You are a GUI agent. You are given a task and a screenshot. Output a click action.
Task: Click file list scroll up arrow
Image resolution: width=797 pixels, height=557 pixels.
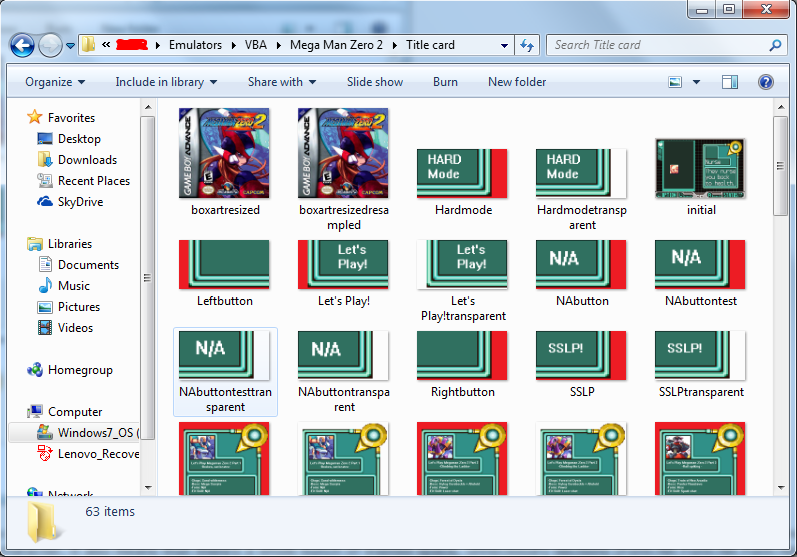[x=780, y=107]
